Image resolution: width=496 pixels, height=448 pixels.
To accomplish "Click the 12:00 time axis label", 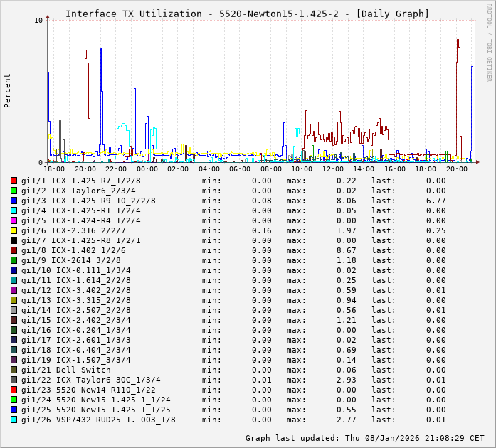I will coord(333,169).
